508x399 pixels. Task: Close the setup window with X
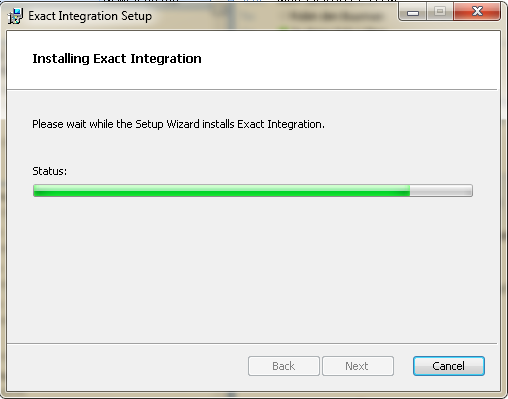tap(477, 12)
